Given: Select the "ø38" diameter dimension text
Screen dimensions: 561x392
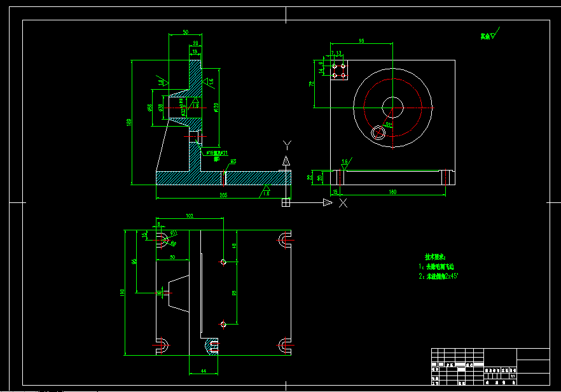Looking at the screenshot, I should pyautogui.click(x=161, y=108).
